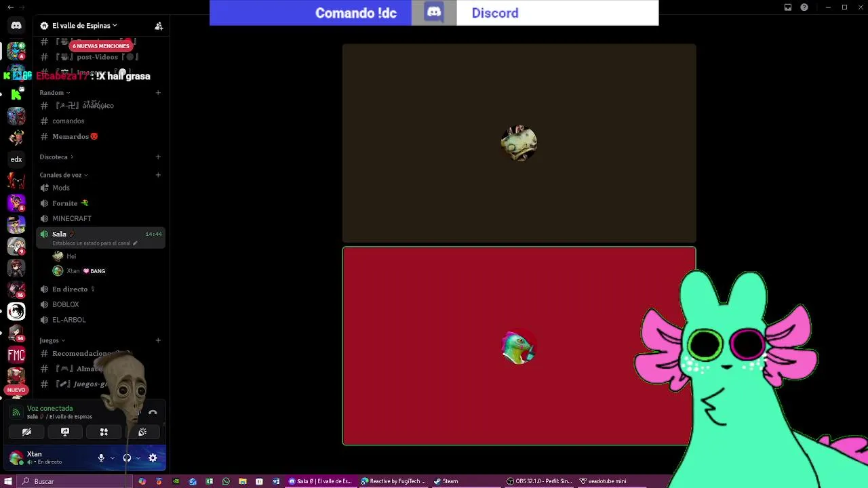Collapse the Random category
This screenshot has height=488, width=868.
[55, 93]
